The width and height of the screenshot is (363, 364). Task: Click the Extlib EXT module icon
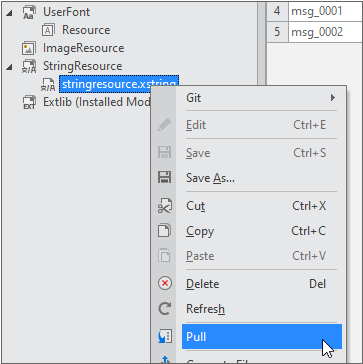(x=29, y=102)
